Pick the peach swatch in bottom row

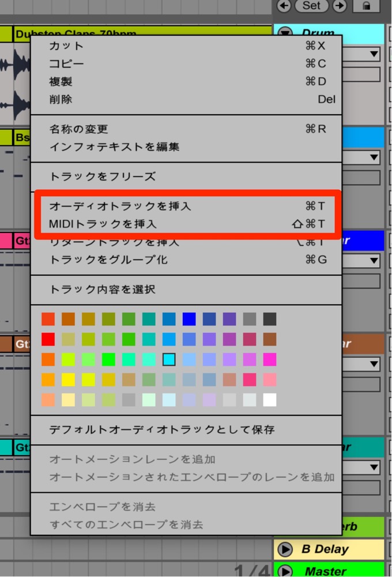point(48,400)
